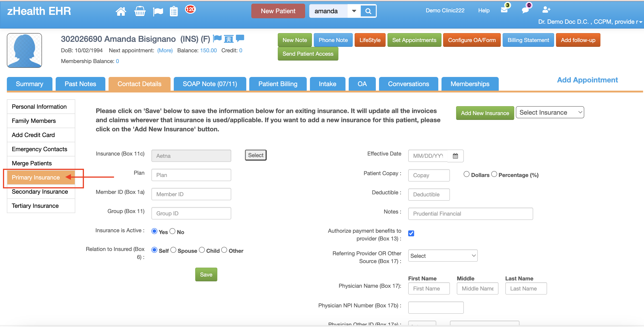Open the Billing Statement button
This screenshot has height=327, width=644.
tap(528, 40)
